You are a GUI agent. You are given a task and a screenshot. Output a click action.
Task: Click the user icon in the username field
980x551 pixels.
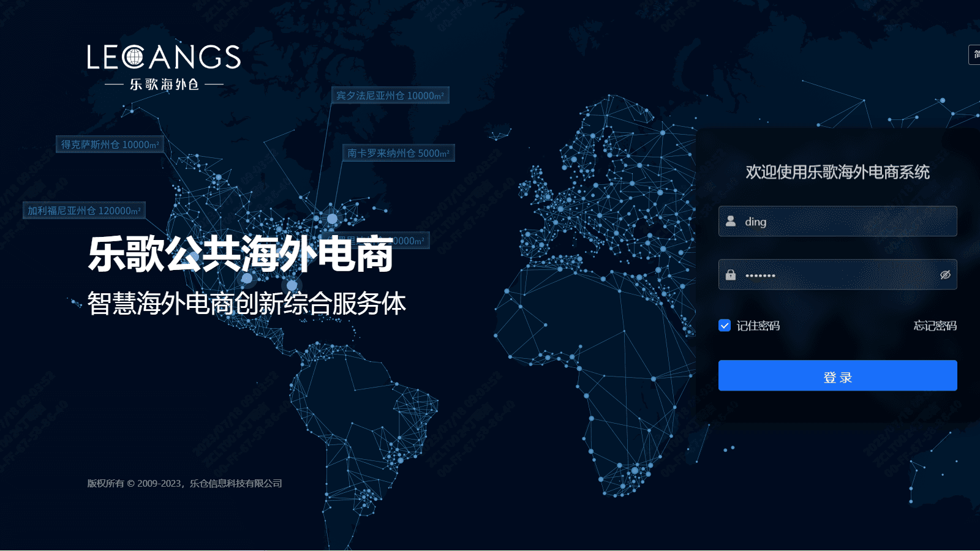coord(730,222)
